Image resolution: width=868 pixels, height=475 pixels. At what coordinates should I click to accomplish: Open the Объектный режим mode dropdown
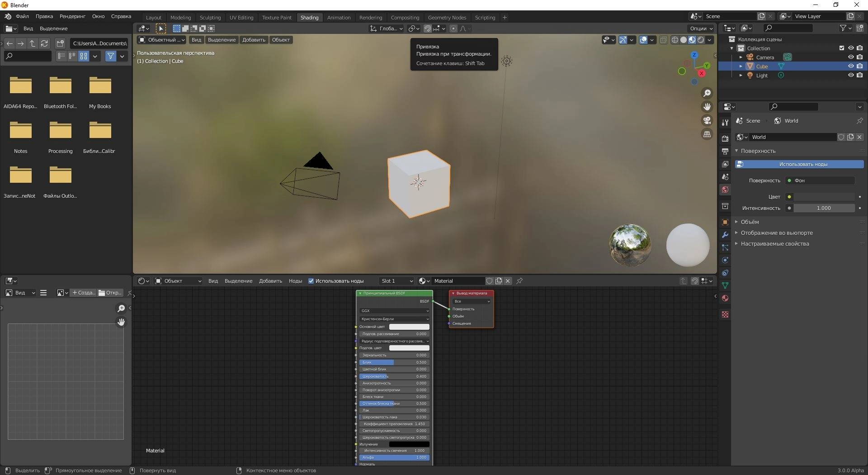click(x=161, y=40)
